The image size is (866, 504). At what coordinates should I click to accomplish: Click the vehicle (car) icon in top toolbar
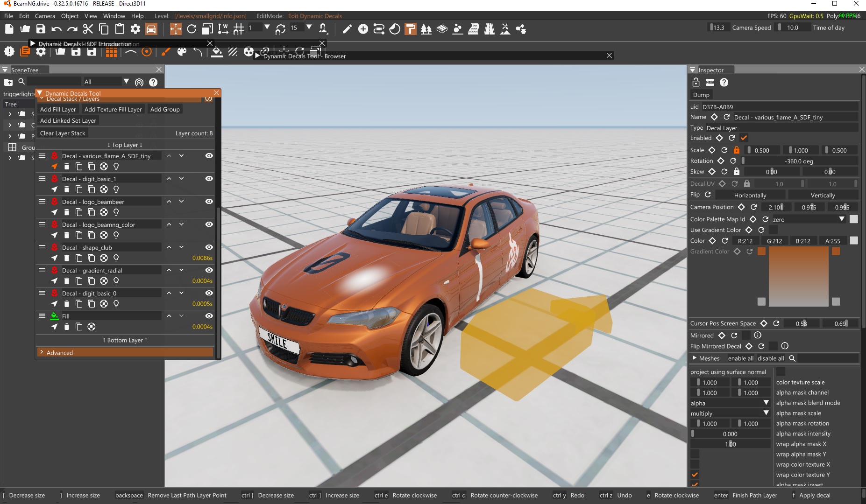[151, 29]
